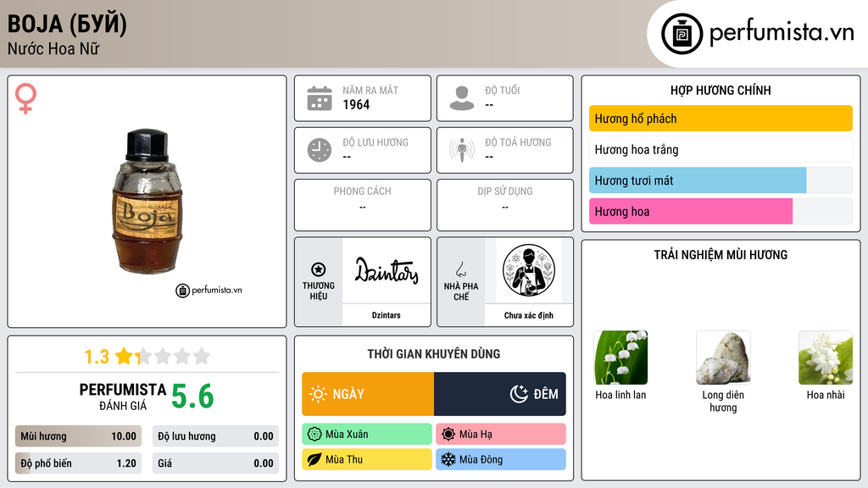Viewport: 868px width, 488px height.
Task: Click the perfumista.vn logo icon
Action: coord(682,34)
